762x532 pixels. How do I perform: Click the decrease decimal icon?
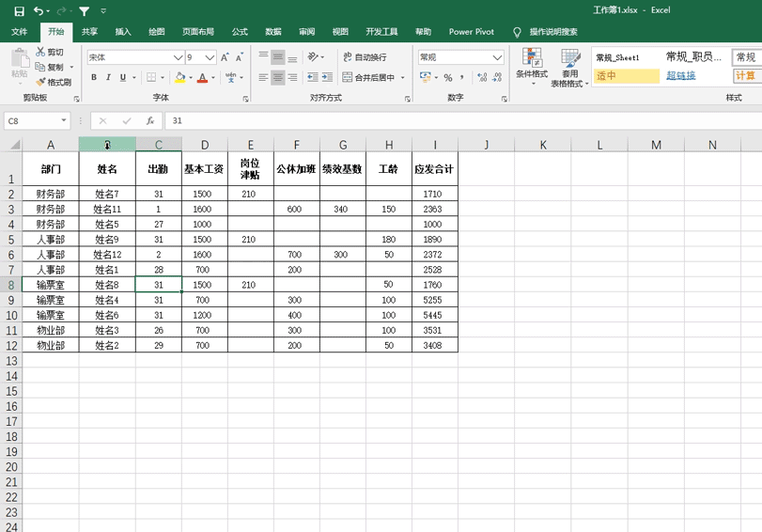click(497, 77)
